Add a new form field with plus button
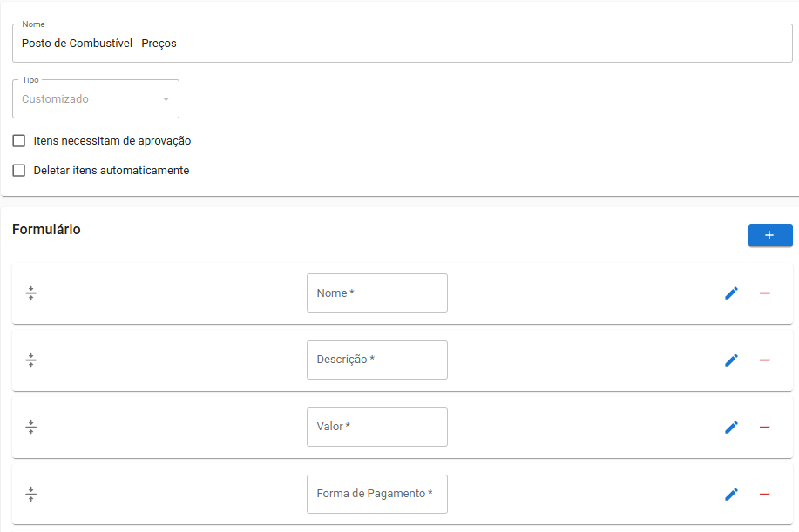The width and height of the screenshot is (799, 532). [770, 235]
